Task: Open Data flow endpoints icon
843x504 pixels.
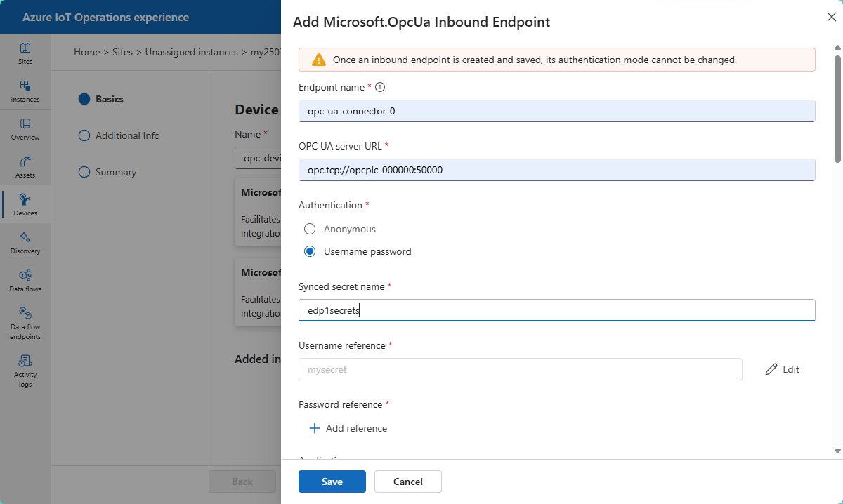Action: click(25, 323)
